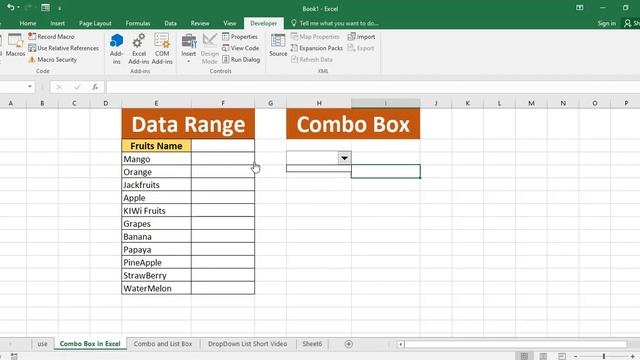This screenshot has height=360, width=640.
Task: Select the Papaya cell
Action: point(156,249)
